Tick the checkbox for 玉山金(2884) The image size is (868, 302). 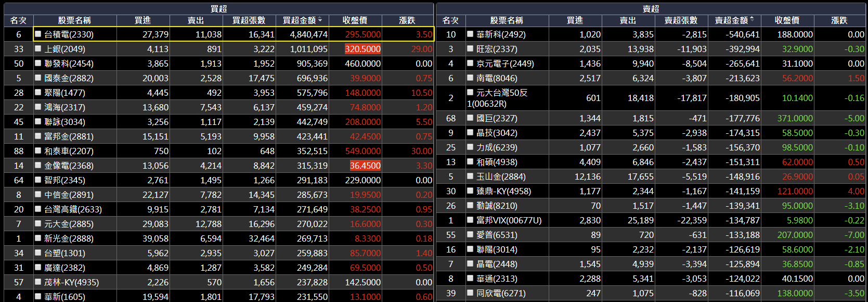[470, 177]
